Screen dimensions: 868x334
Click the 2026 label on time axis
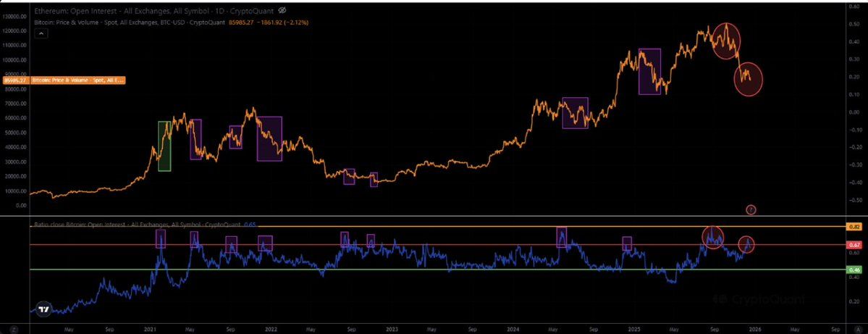(x=755, y=329)
